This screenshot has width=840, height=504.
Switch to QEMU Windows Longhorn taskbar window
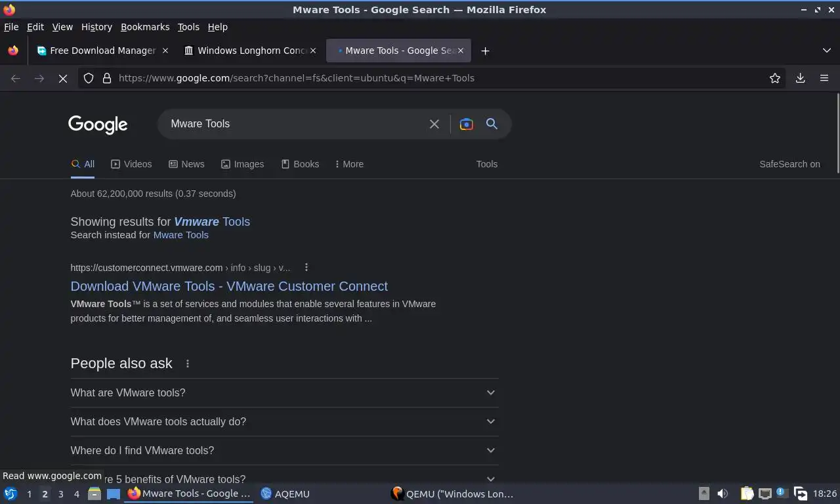(x=453, y=493)
